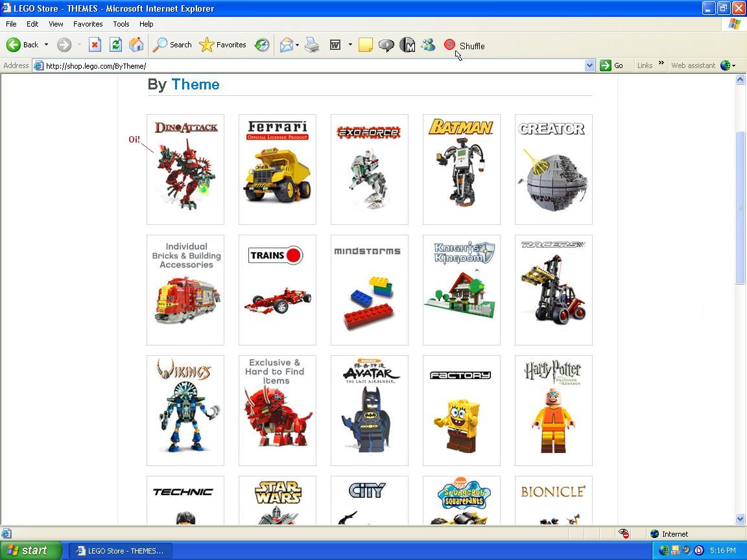The image size is (747, 560).
Task: Open the Messenger people icon
Action: pos(428,45)
